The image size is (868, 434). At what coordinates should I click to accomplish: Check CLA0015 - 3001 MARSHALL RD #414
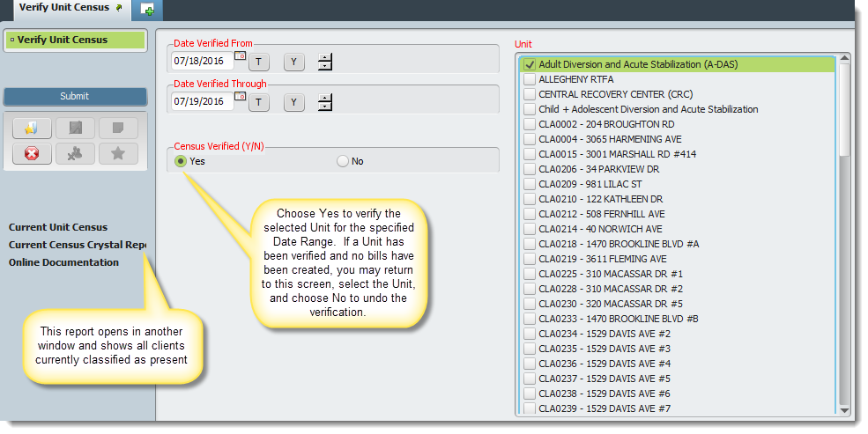pos(530,154)
